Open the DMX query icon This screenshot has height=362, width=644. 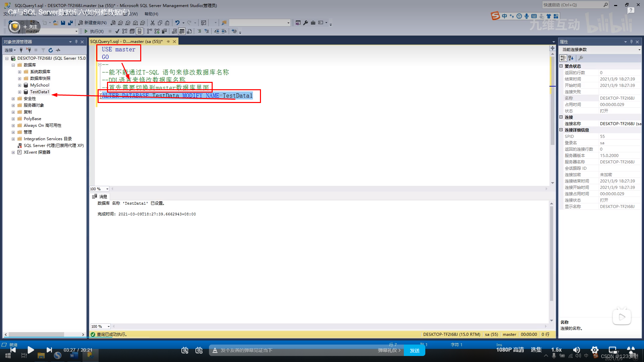pyautogui.click(x=128, y=23)
